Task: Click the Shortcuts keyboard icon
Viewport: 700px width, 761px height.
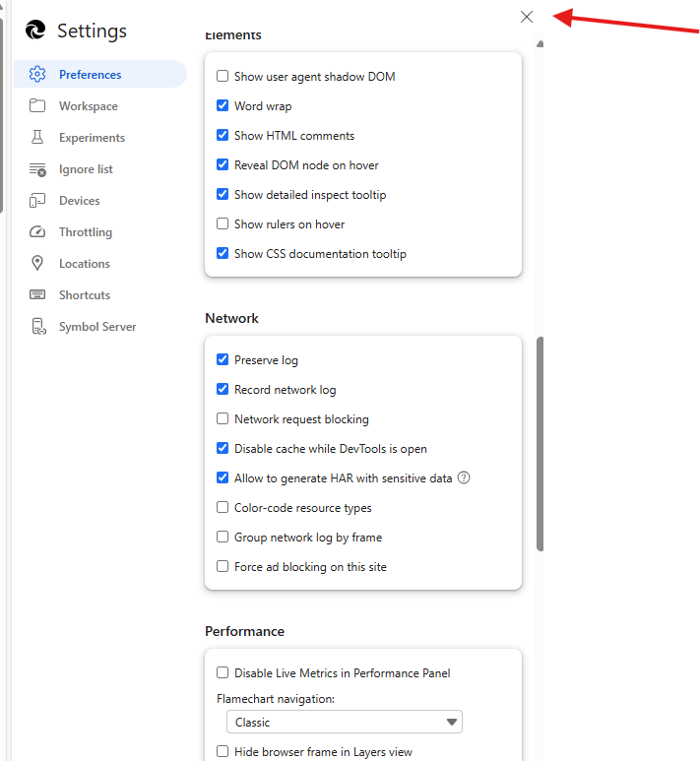Action: (x=37, y=295)
